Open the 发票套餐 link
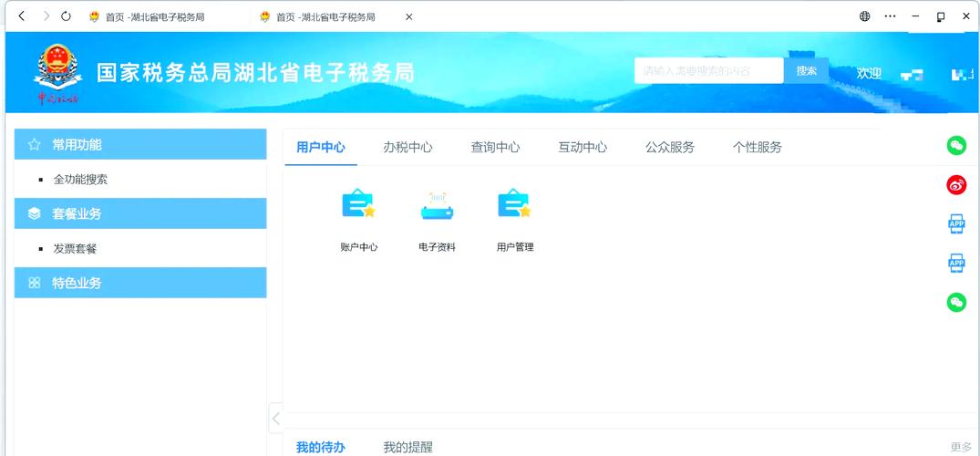This screenshot has height=456, width=980. [75, 249]
